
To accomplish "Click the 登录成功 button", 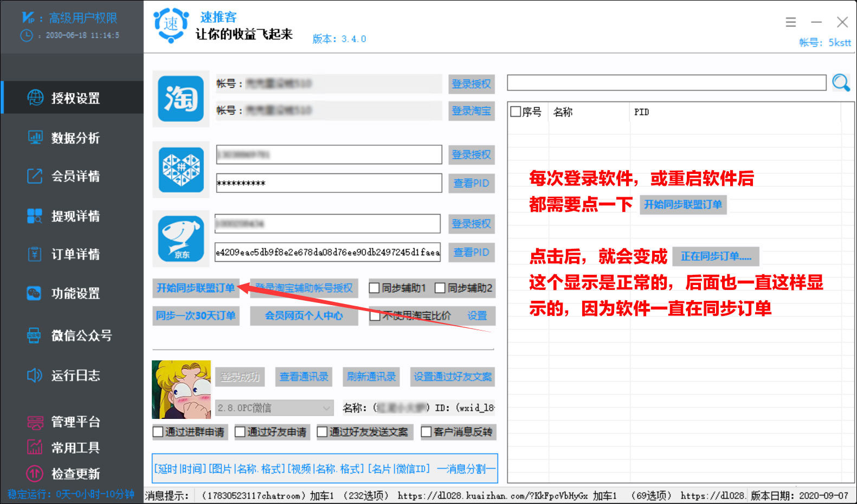I will pos(240,377).
